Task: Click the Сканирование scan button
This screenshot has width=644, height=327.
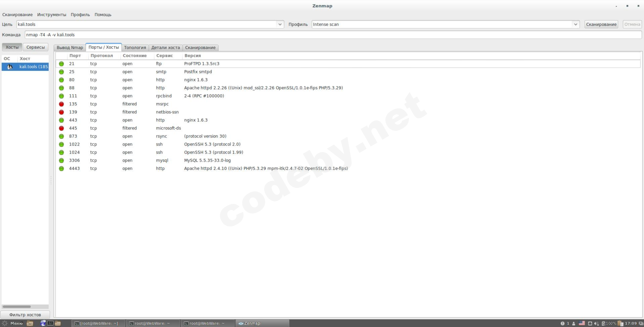Action: tap(601, 24)
